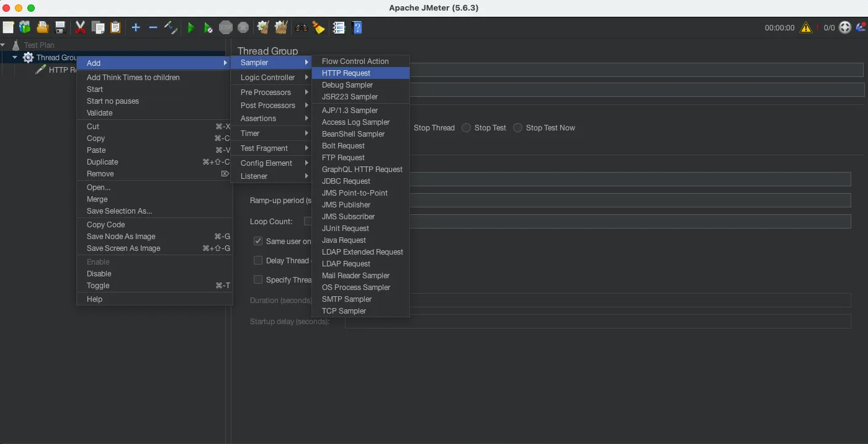Select the Test Plan flask icon in tree
The image size is (868, 444).
coord(16,45)
